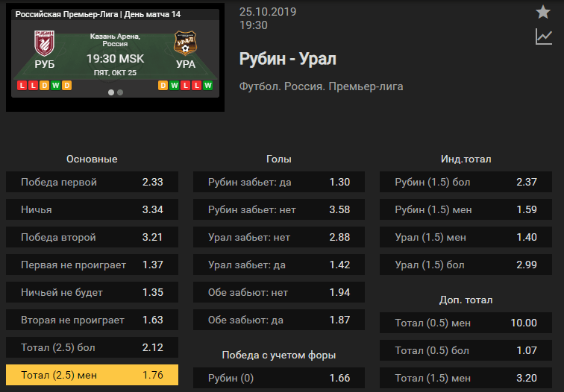Select Рубин (1.5) мен at 1.59

pos(466,209)
